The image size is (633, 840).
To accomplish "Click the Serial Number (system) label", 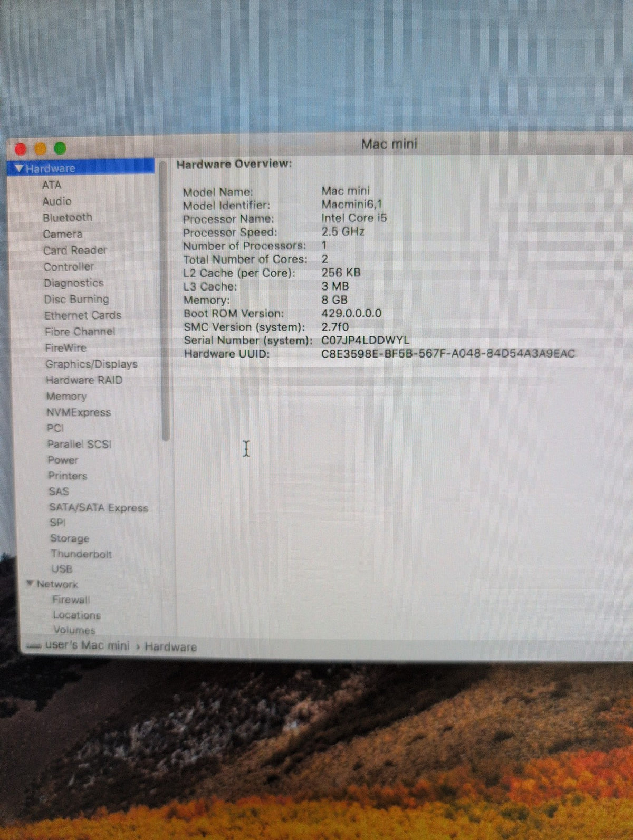I will tap(248, 341).
